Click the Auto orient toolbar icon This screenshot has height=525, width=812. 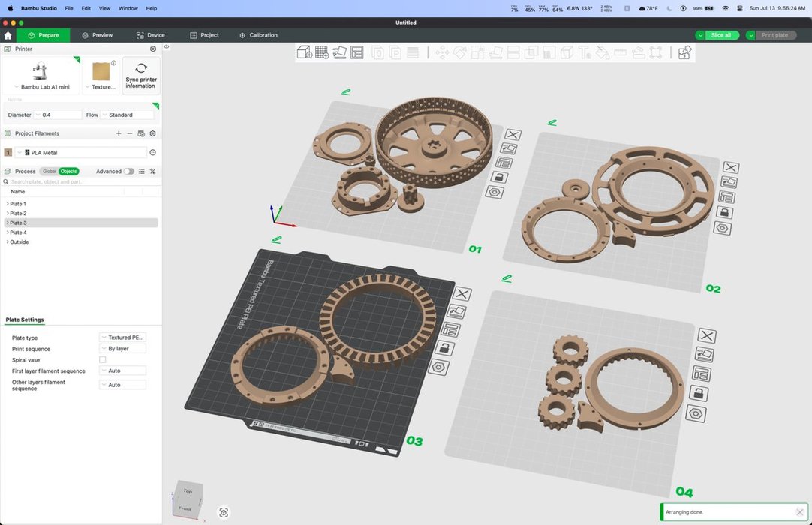(x=340, y=52)
